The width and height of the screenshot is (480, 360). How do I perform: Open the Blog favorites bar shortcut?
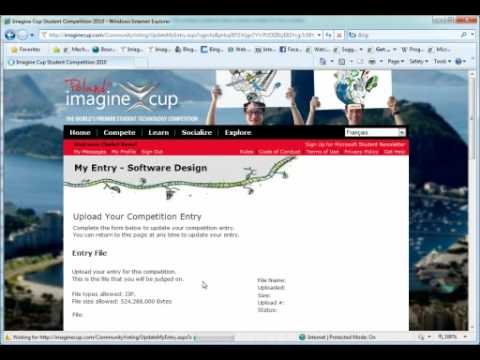184,50
